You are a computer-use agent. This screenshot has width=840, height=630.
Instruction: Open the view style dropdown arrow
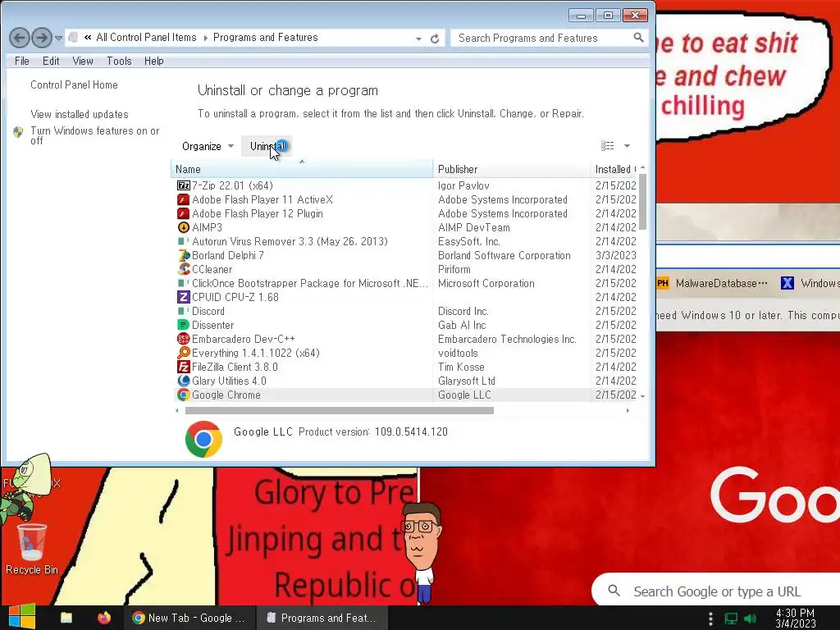(627, 146)
